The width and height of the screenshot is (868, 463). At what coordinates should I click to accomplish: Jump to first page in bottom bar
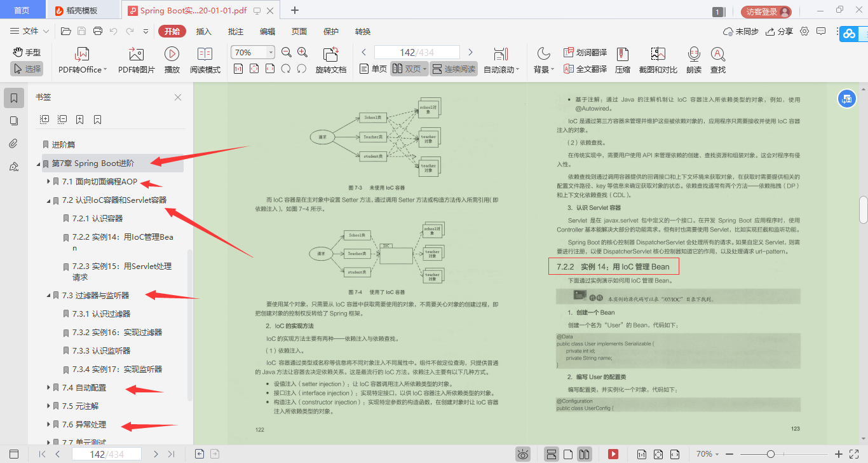tap(42, 454)
